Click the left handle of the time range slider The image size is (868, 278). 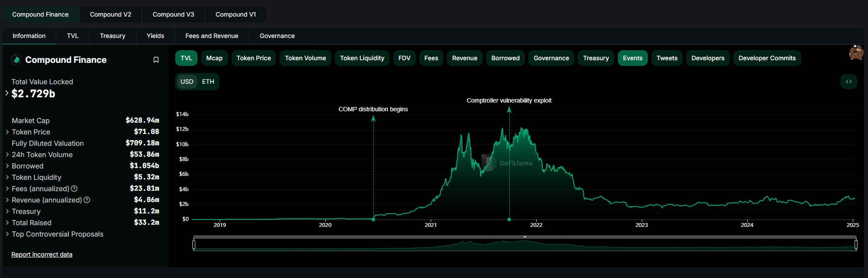click(194, 244)
